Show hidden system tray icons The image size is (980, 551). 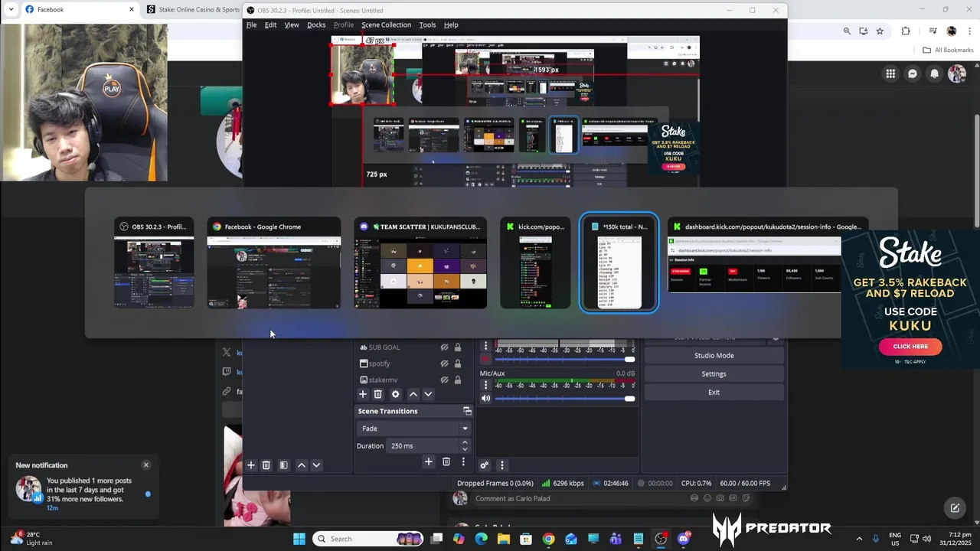tap(859, 539)
